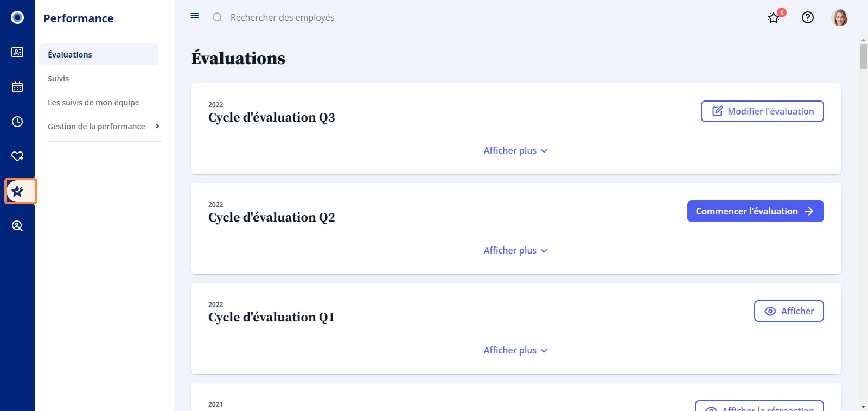Click Commencer l'évaluation button
Screen dimensions: 868x411
click(x=755, y=211)
